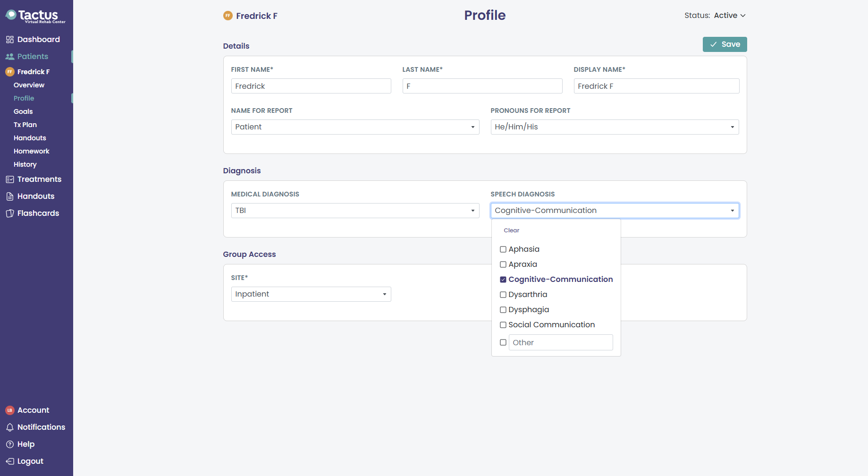The width and height of the screenshot is (868, 476).
Task: Click the Dashboard grid icon
Action: click(x=9, y=40)
